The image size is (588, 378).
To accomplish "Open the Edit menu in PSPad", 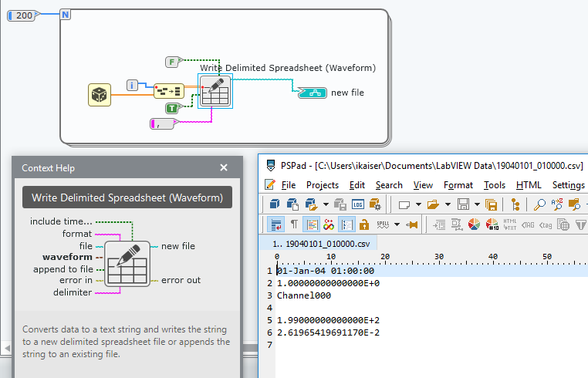I will (x=357, y=185).
